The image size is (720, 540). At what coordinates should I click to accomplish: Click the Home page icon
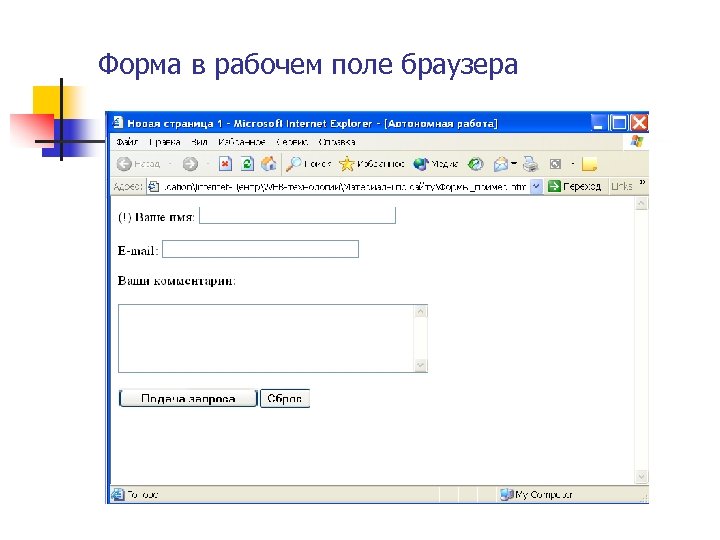(x=269, y=163)
